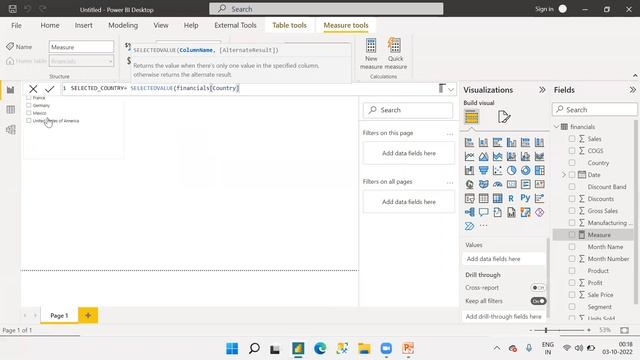The height and width of the screenshot is (360, 640).
Task: Click the Measure field in Fields list
Action: (599, 235)
